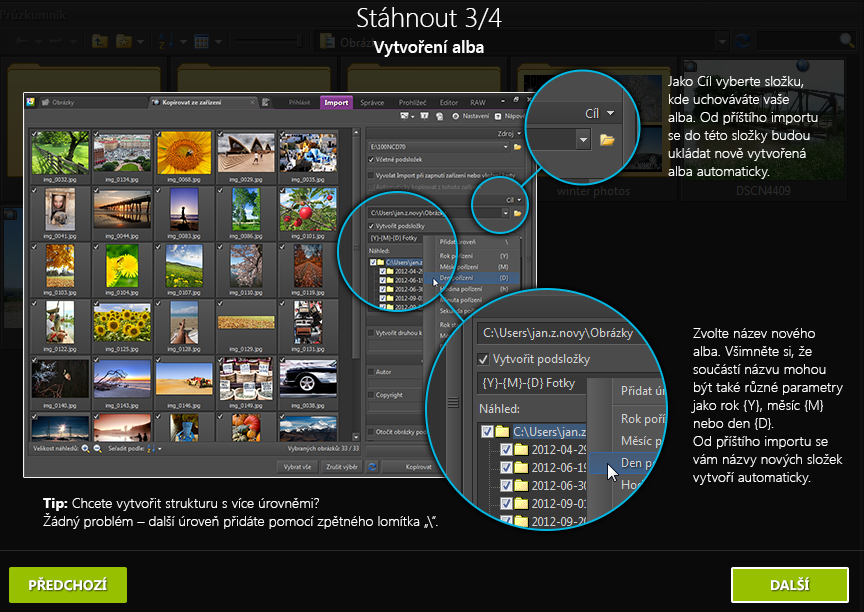Click background Průzkumník folder-up icon

tap(99, 41)
